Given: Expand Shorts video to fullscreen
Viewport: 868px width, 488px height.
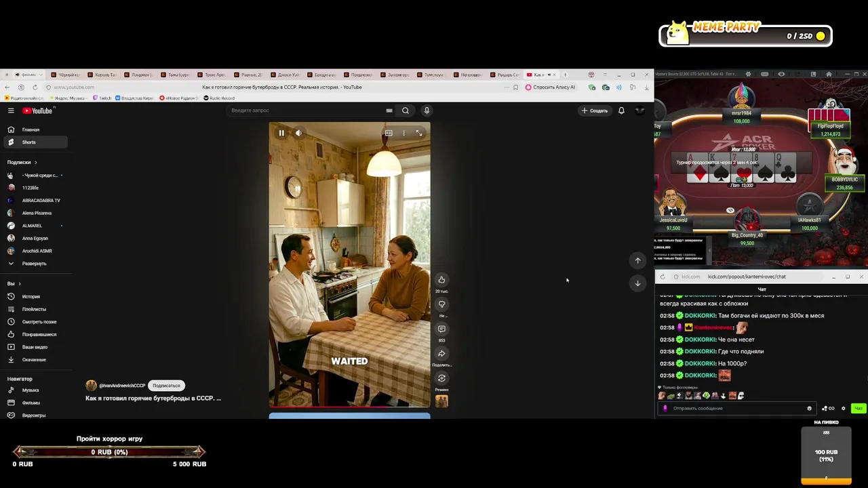Looking at the screenshot, I should (419, 133).
